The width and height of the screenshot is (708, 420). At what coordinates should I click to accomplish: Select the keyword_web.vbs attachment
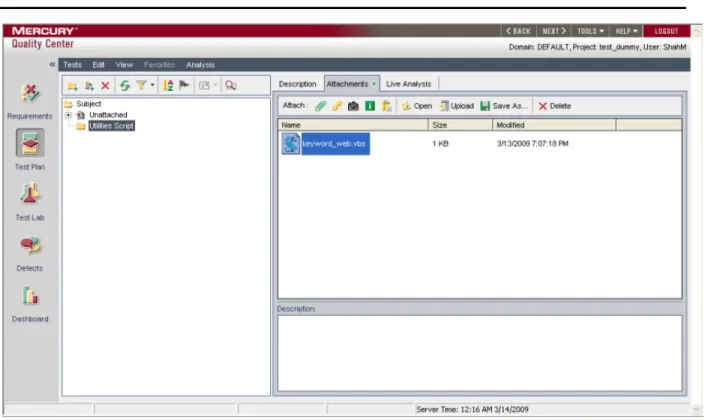click(x=334, y=144)
